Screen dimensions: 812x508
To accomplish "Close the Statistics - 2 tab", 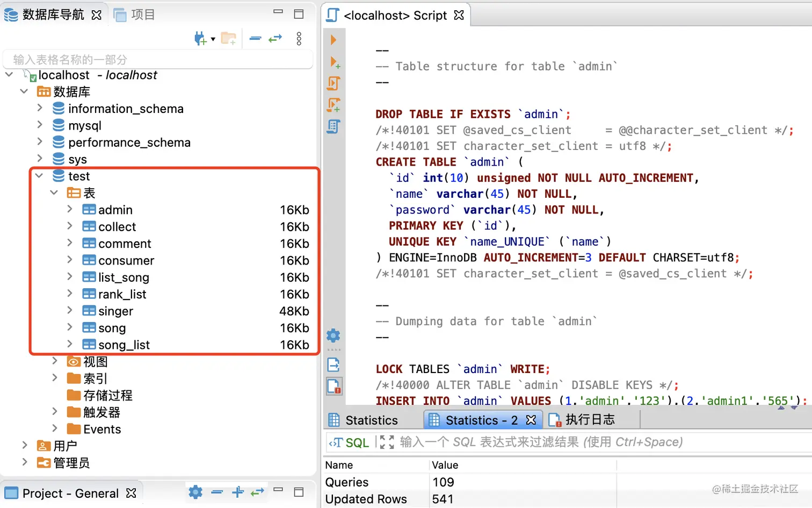I will (x=531, y=420).
